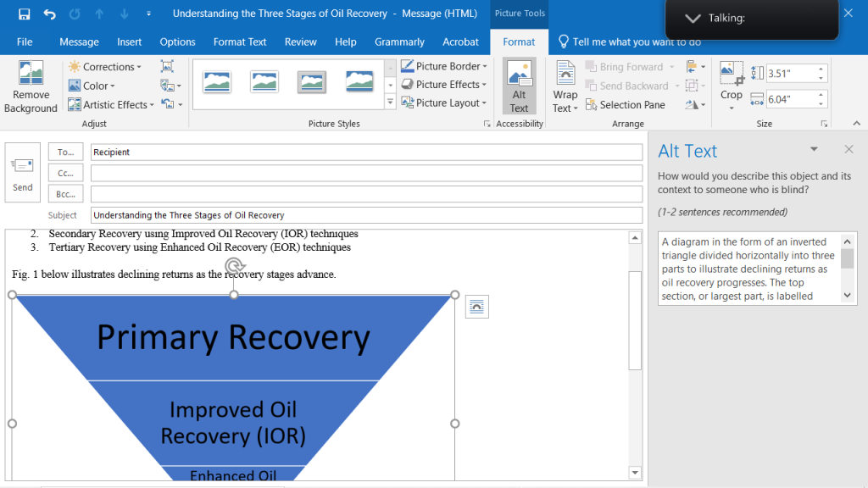868x488 pixels.
Task: Expand the Picture Styles gallery More arrow
Action: pos(390,103)
